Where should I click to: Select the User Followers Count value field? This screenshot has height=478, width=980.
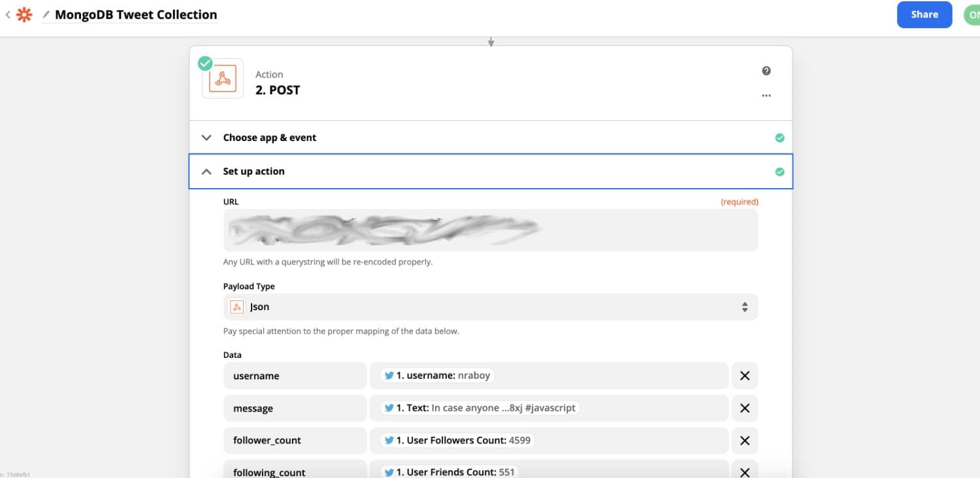coord(549,440)
